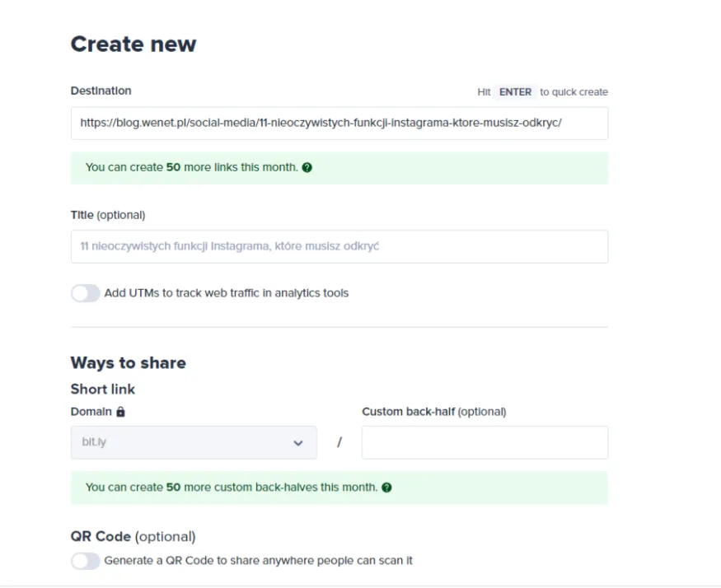Click the 'Create new' page heading
This screenshot has width=721, height=588.
pos(133,44)
